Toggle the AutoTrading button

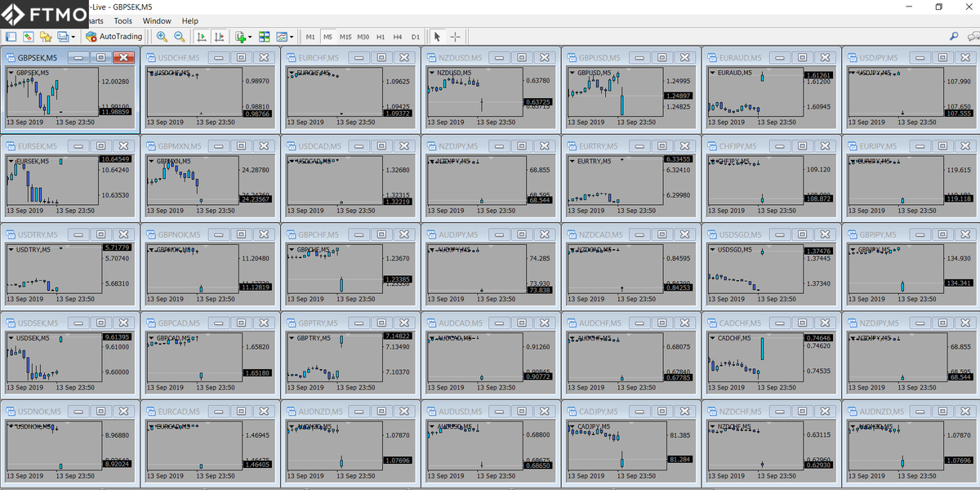[114, 37]
